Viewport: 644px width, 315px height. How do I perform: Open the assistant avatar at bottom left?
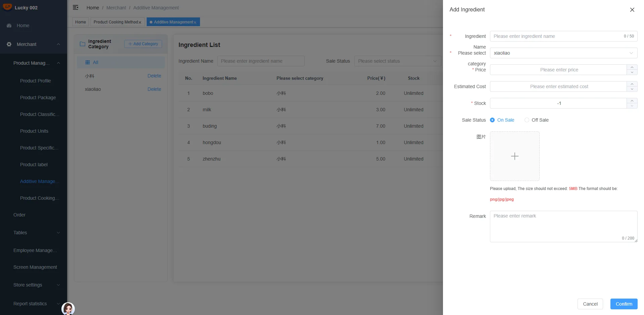click(x=68, y=308)
